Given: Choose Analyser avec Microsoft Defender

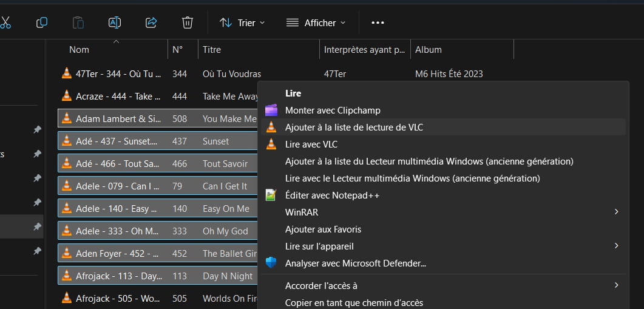Looking at the screenshot, I should pos(443,263).
